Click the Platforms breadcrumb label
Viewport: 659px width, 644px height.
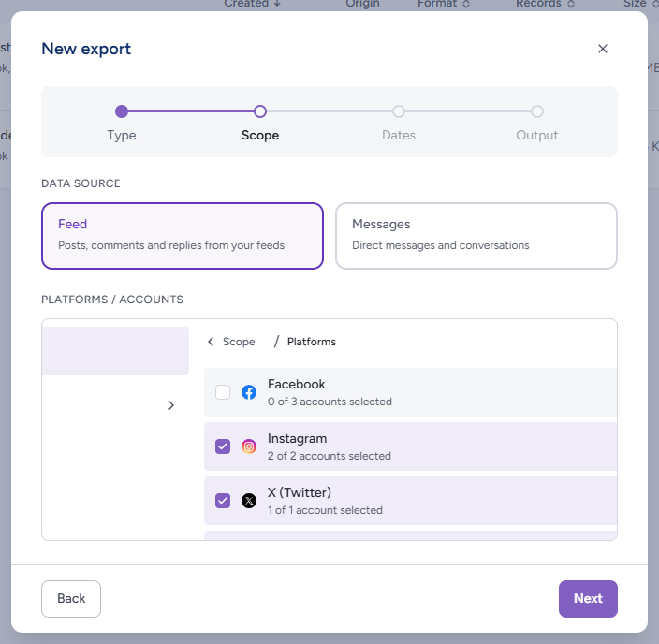tap(312, 342)
